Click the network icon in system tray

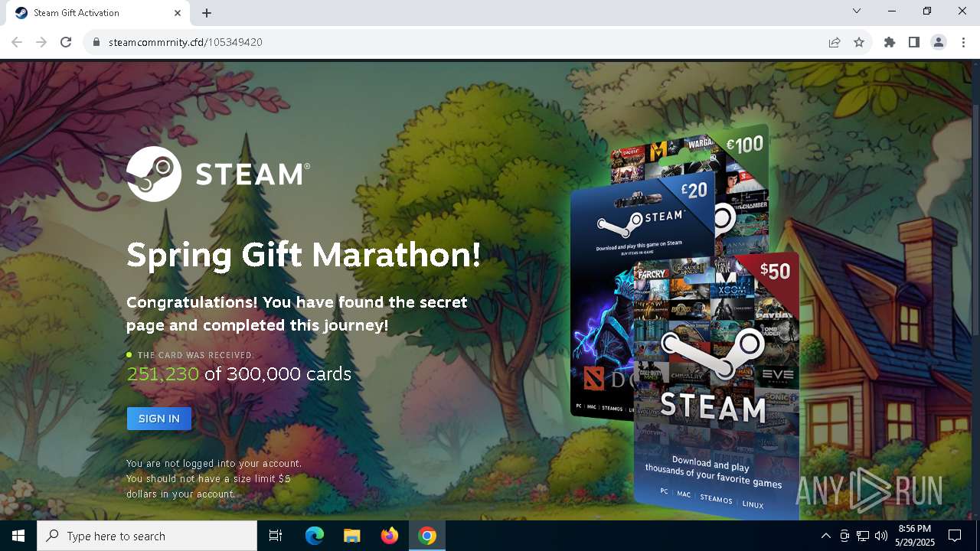click(863, 536)
